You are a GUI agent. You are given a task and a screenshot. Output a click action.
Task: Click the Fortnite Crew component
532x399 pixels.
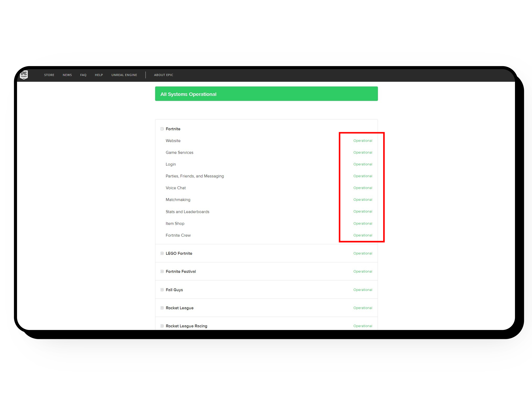(x=178, y=235)
